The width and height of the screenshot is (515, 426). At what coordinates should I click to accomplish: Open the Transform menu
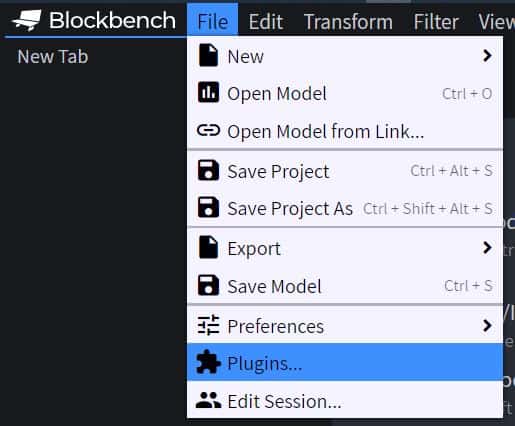tap(348, 22)
